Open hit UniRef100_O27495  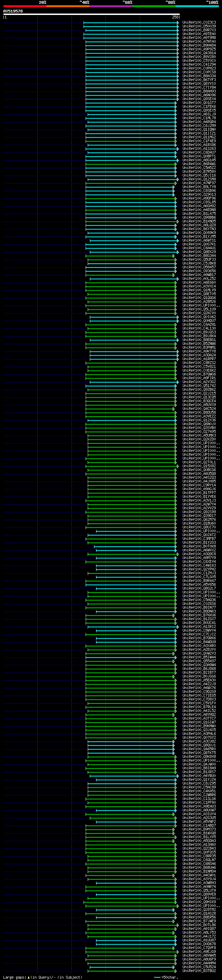tap(199, 432)
